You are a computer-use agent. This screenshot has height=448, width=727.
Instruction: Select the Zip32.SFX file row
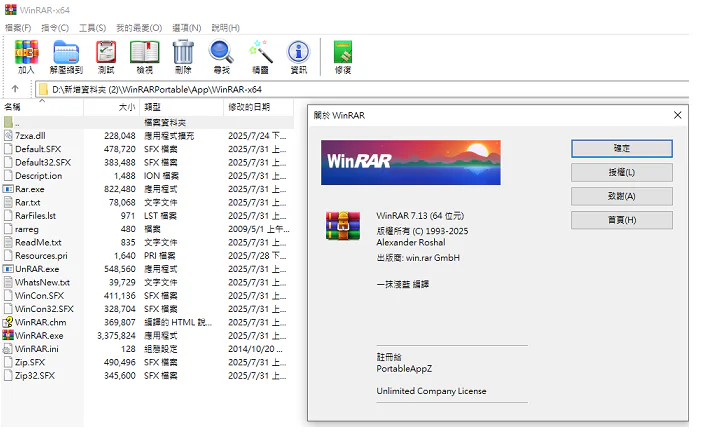click(147, 376)
